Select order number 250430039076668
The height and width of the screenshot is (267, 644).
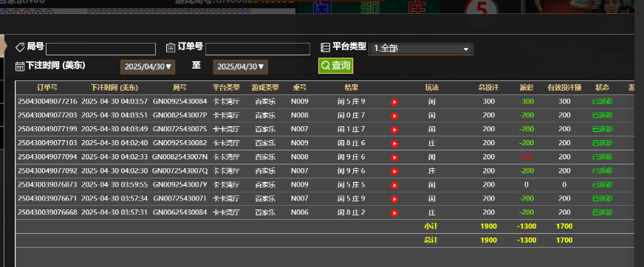[47, 212]
